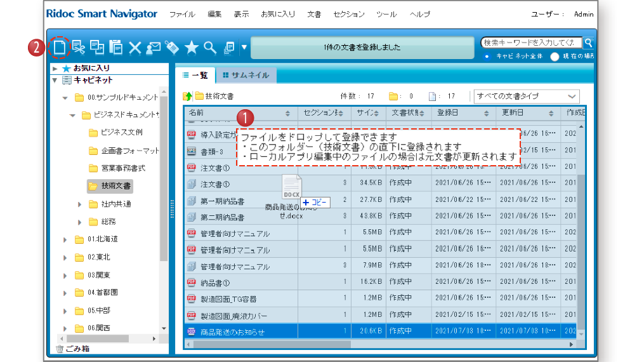The width and height of the screenshot is (644, 362).
Task: Click the mail send icon in toolbar
Action: (153, 47)
